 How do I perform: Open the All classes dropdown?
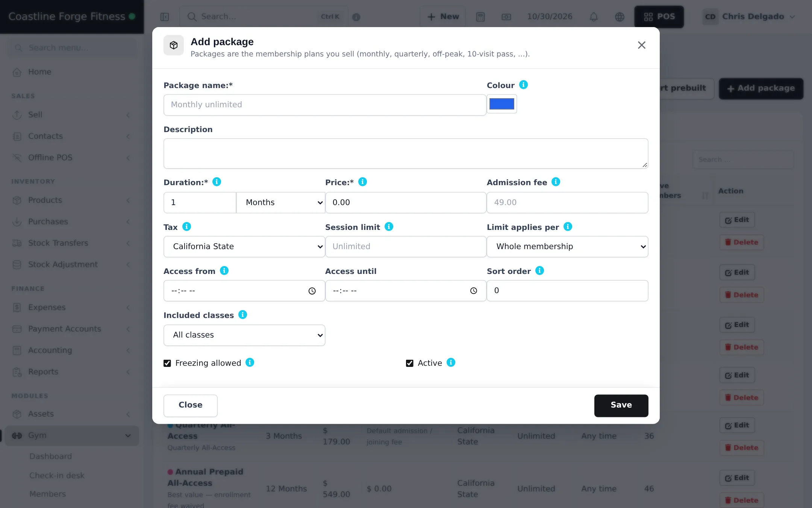click(244, 335)
